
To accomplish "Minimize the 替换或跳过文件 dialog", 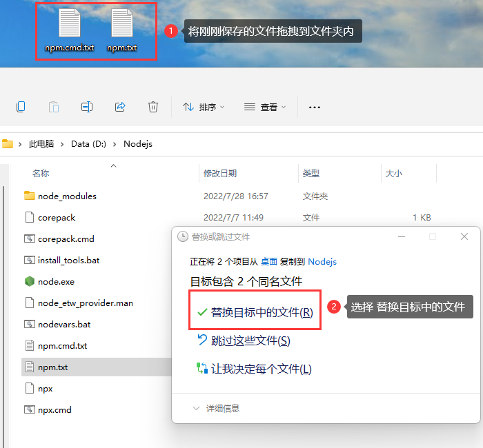I will (402, 236).
